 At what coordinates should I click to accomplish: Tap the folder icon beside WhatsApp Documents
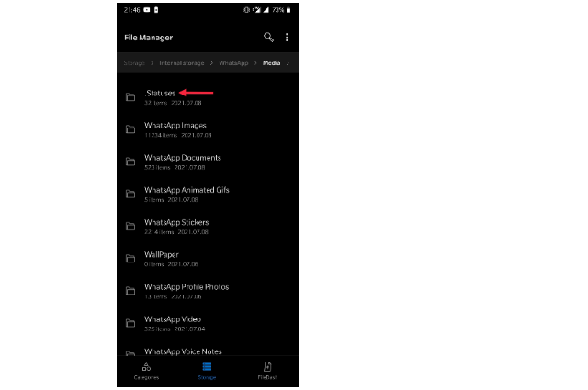click(x=130, y=162)
